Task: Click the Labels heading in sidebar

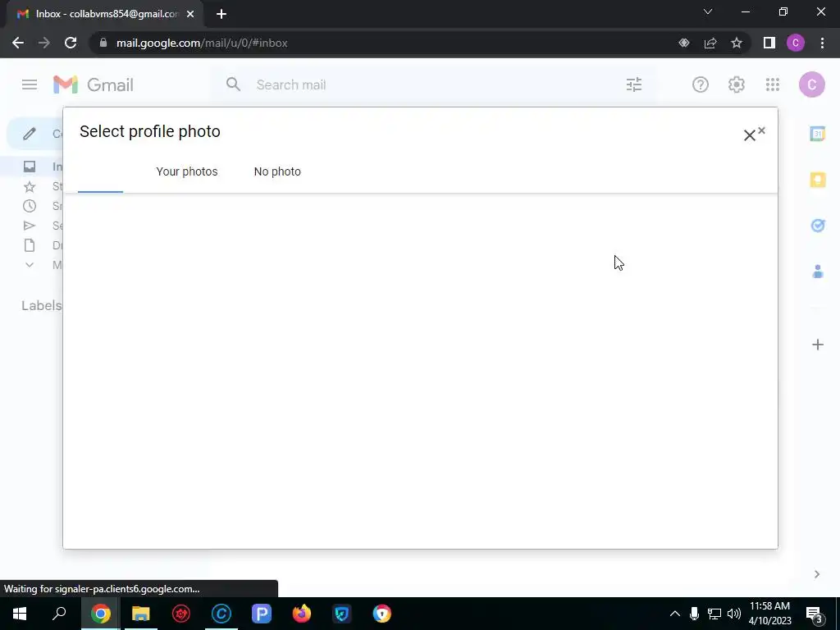Action: coord(41,305)
